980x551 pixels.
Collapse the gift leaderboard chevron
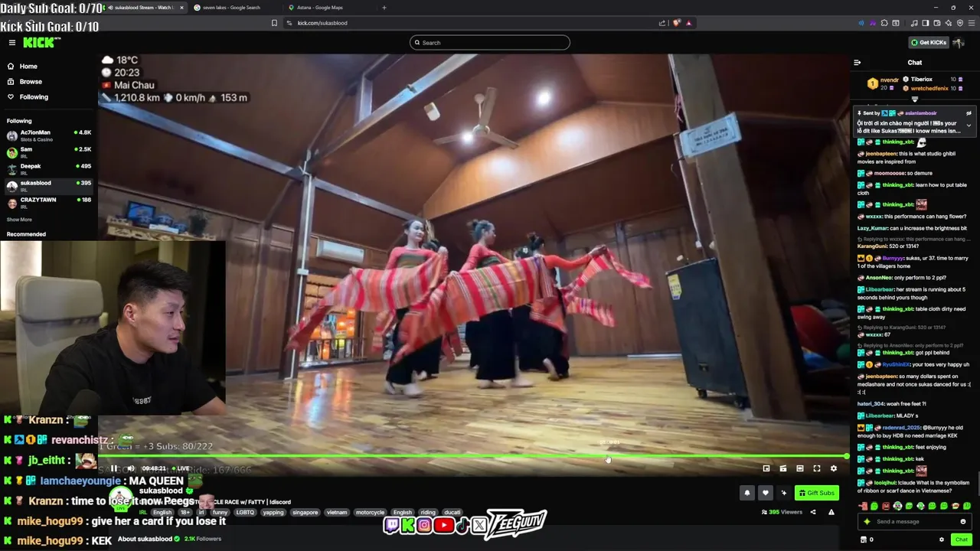914,99
